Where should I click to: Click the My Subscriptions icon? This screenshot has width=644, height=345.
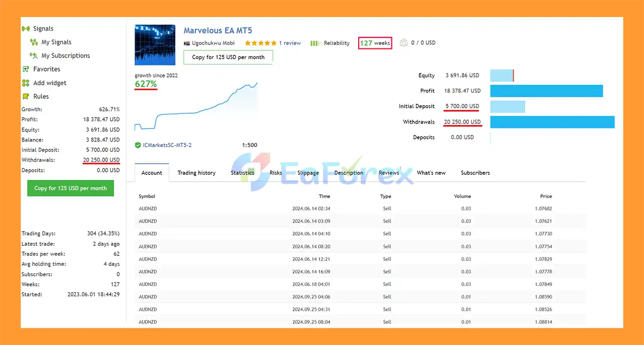coord(34,56)
